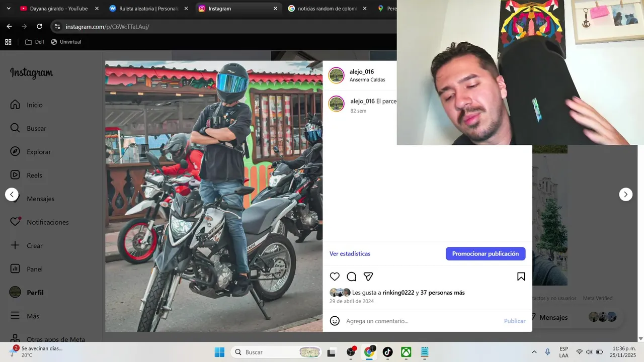The height and width of the screenshot is (362, 644).
Task: Click the microphone tray icon
Action: point(547,352)
